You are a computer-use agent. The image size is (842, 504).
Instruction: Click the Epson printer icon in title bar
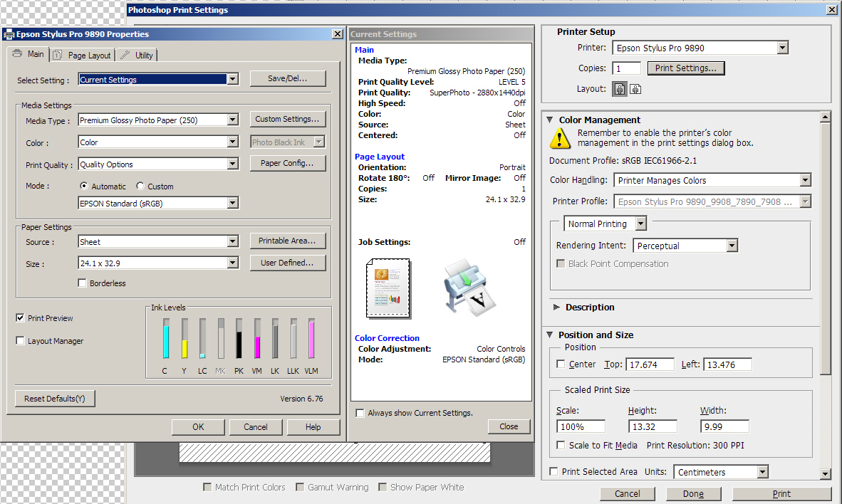tap(9, 34)
